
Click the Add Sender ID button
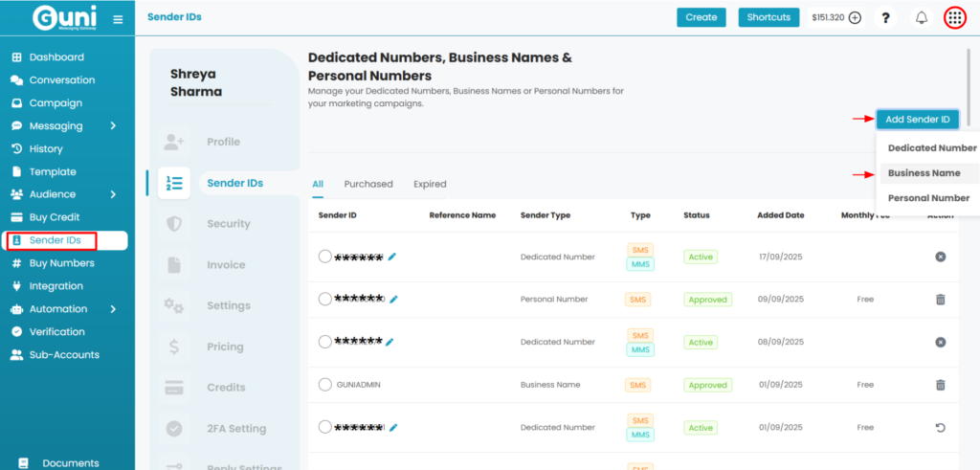(x=917, y=120)
